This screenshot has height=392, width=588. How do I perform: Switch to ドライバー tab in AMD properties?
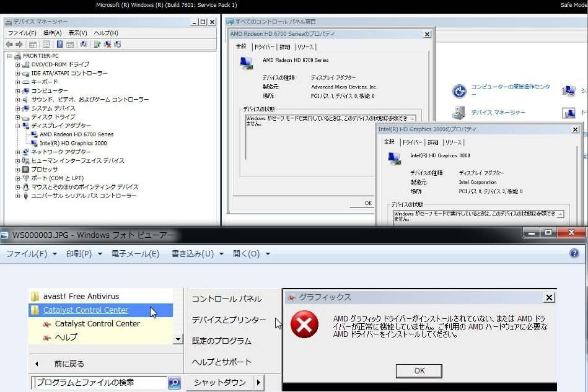pos(265,47)
